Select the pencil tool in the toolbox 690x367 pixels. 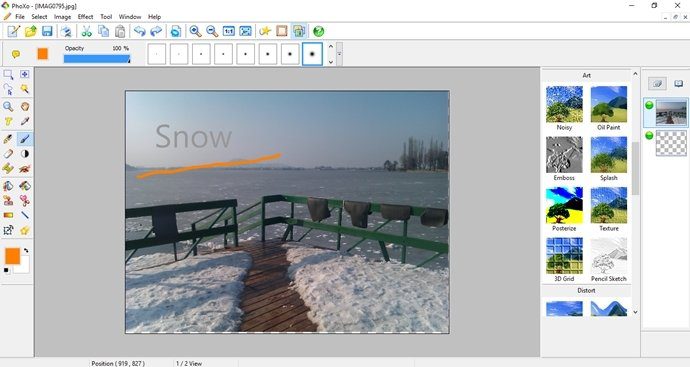[8, 139]
